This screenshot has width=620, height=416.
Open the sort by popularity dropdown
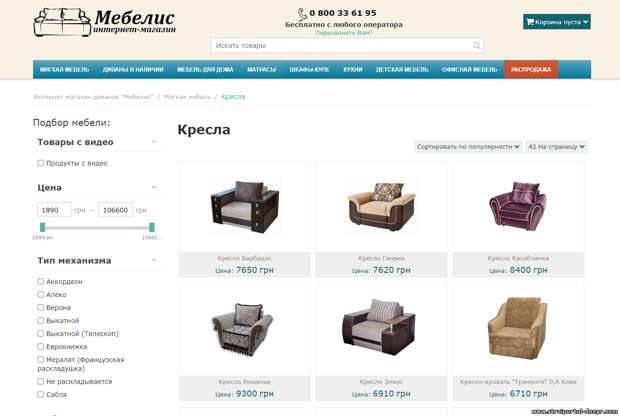click(468, 147)
